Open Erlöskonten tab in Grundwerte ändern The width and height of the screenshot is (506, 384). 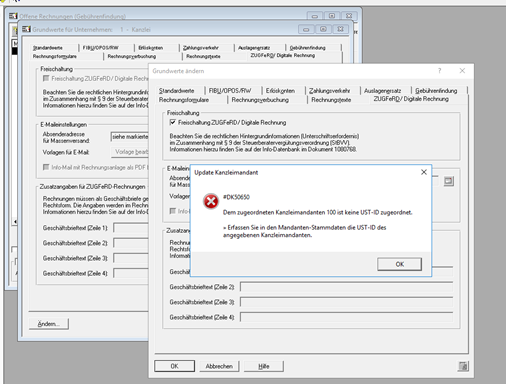pos(280,91)
